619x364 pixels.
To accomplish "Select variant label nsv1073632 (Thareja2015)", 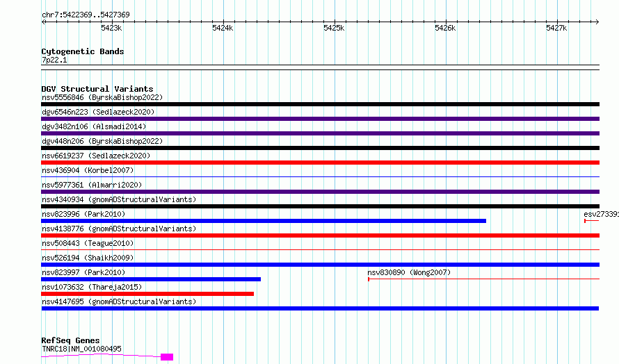I will click(92, 287).
